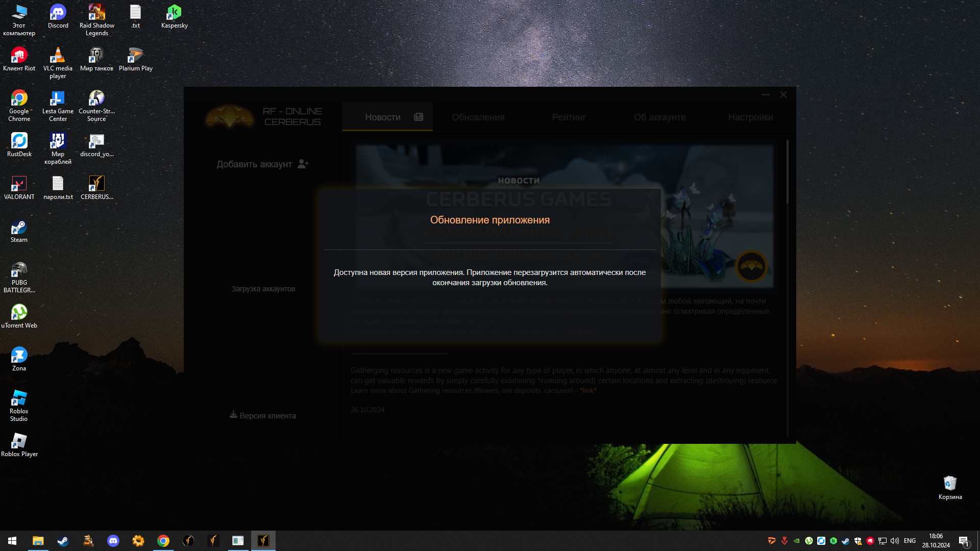Select Этот компьютер desktop icon
The image size is (980, 551).
19,20
